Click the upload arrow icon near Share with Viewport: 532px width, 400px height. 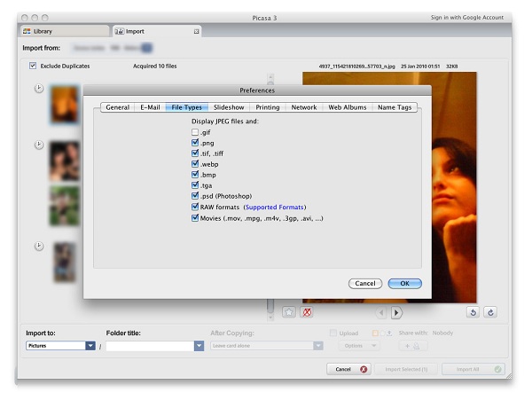click(x=389, y=333)
